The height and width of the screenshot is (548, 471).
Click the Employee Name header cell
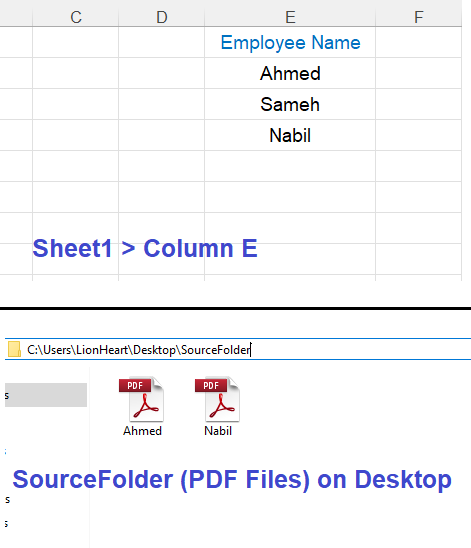pyautogui.click(x=290, y=42)
